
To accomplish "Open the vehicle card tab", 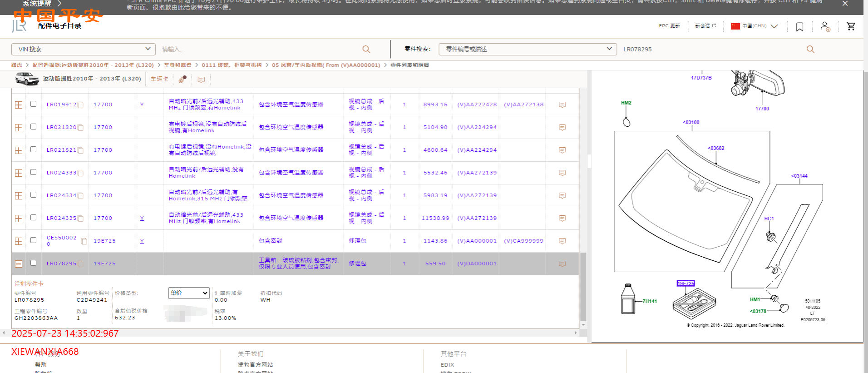I will (159, 79).
